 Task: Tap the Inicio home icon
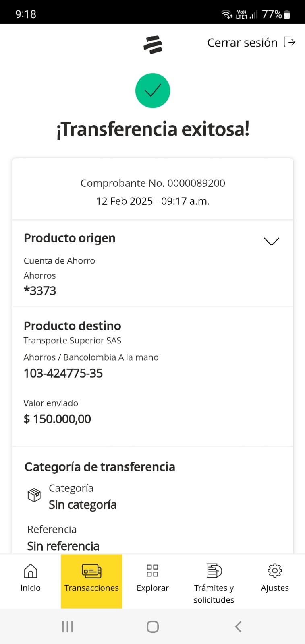pyautogui.click(x=31, y=570)
